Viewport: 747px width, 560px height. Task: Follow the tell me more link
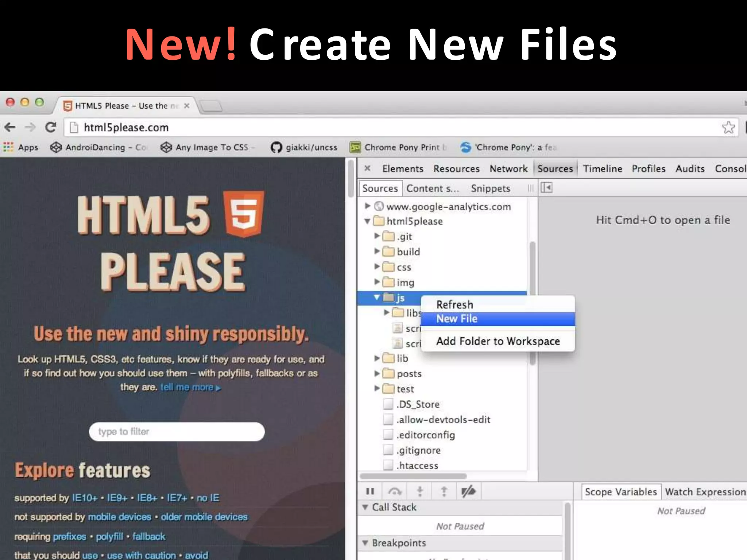coord(191,387)
